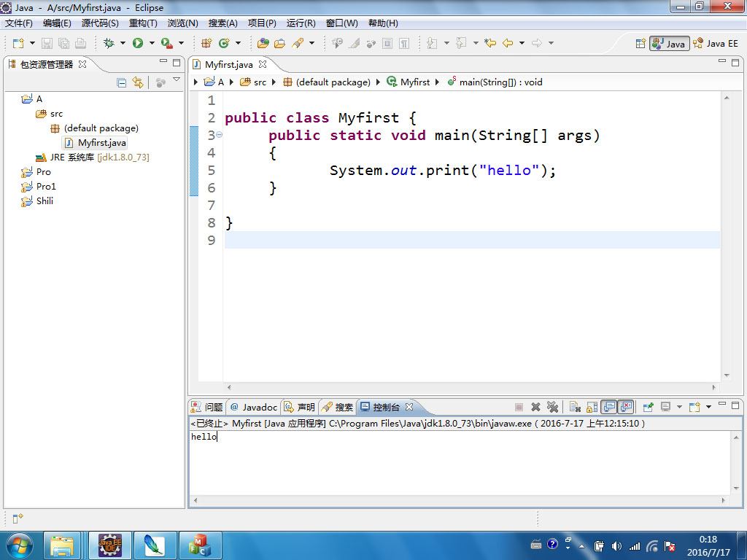Click the Back navigation arrow
This screenshot has width=747, height=560.
pyautogui.click(x=508, y=43)
